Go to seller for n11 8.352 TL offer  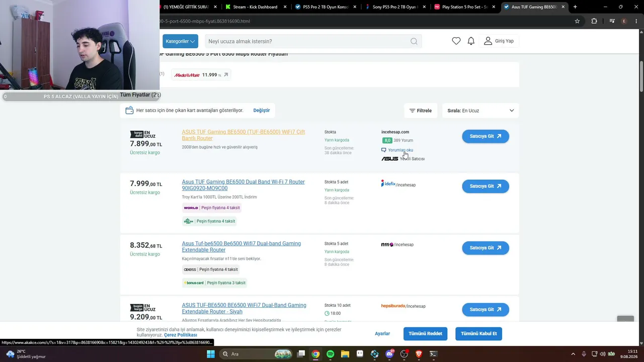tap(486, 248)
